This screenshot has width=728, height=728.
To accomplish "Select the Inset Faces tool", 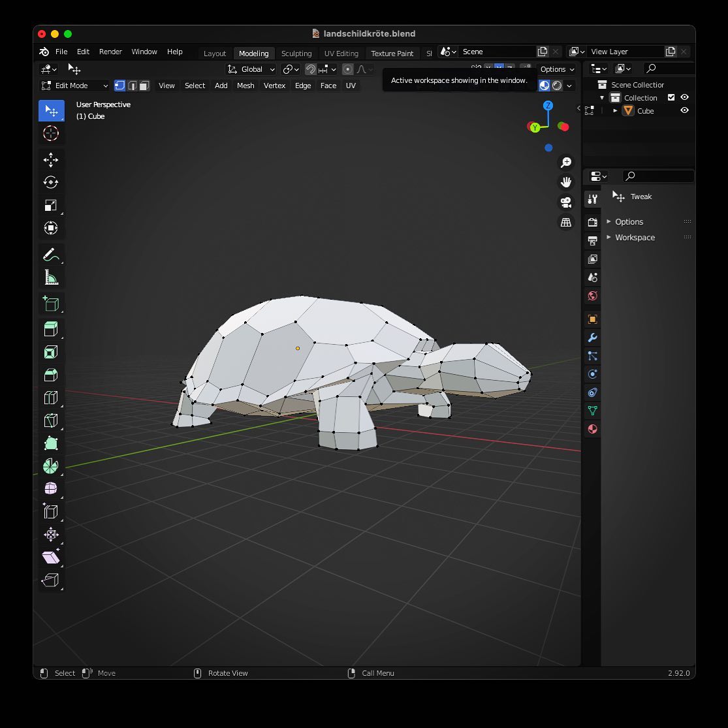I will click(51, 352).
